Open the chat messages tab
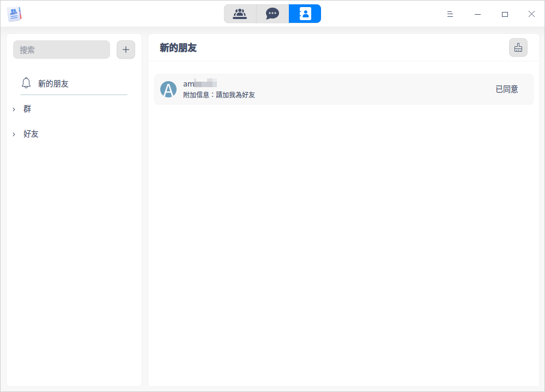 tap(272, 14)
